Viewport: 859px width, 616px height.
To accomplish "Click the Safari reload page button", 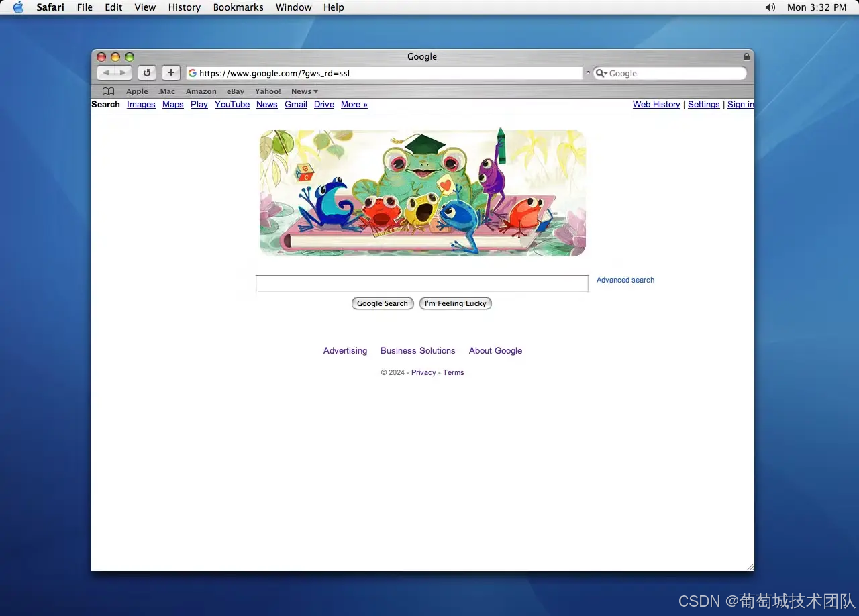I will tap(147, 72).
